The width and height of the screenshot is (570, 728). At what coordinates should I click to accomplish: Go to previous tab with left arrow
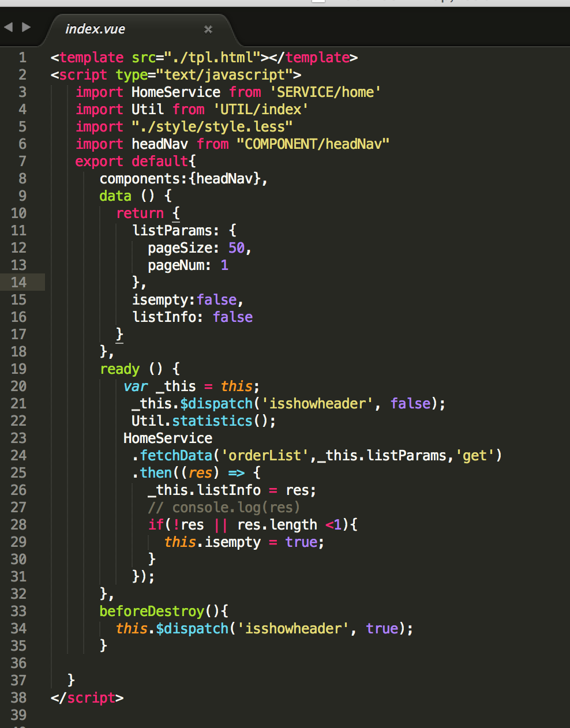coord(8,27)
